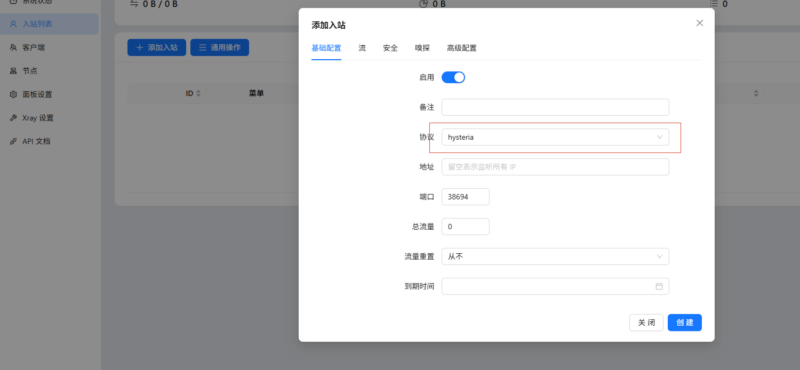Screen dimensions: 800x370
Task: Click the 面板设置 gear icon
Action: (13, 94)
